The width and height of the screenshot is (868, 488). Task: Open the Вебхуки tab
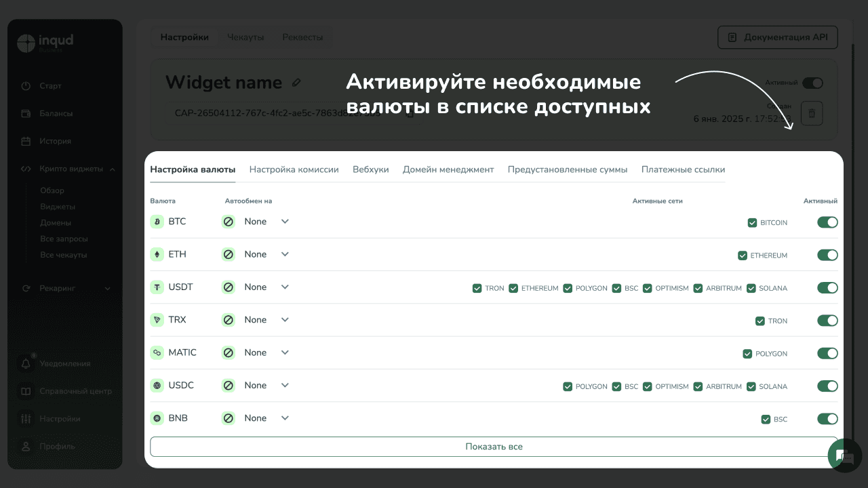pyautogui.click(x=371, y=169)
